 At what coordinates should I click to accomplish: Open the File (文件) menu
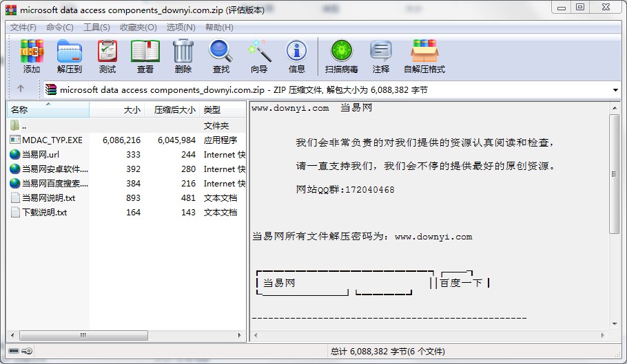point(23,27)
